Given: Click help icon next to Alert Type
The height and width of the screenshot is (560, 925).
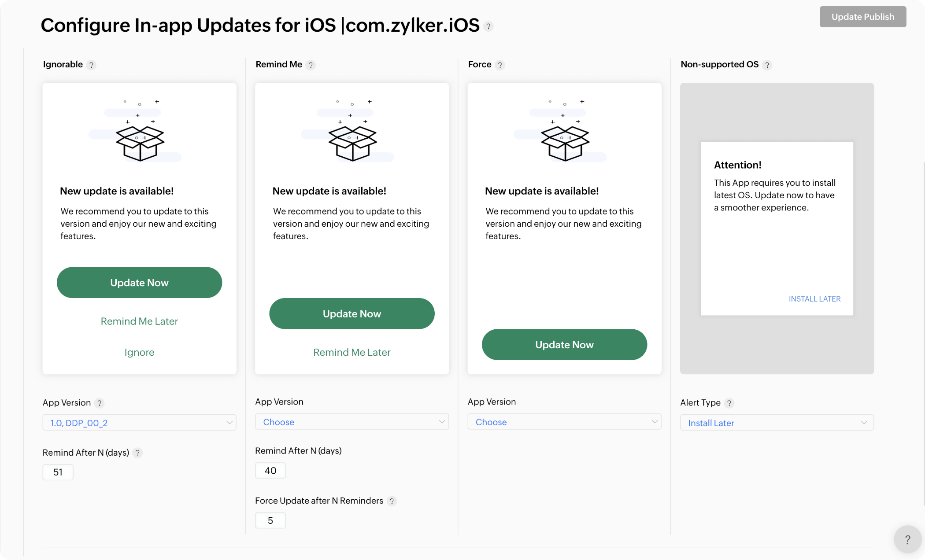Looking at the screenshot, I should [x=729, y=403].
